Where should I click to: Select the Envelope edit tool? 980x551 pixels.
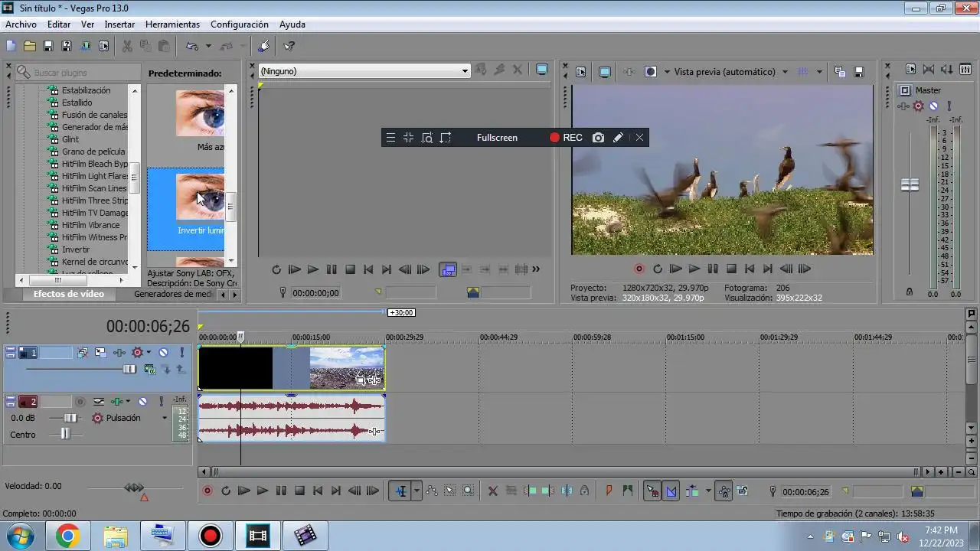pos(432,491)
